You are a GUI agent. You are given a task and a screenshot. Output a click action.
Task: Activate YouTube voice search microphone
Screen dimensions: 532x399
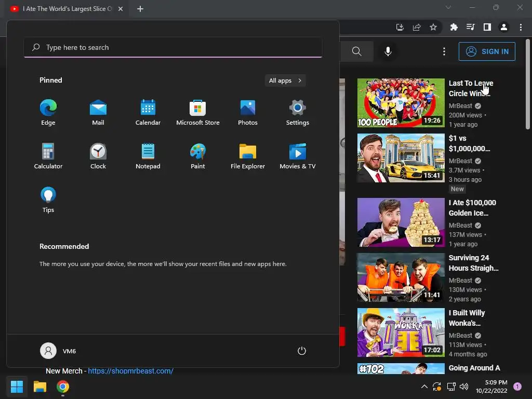pyautogui.click(x=388, y=51)
